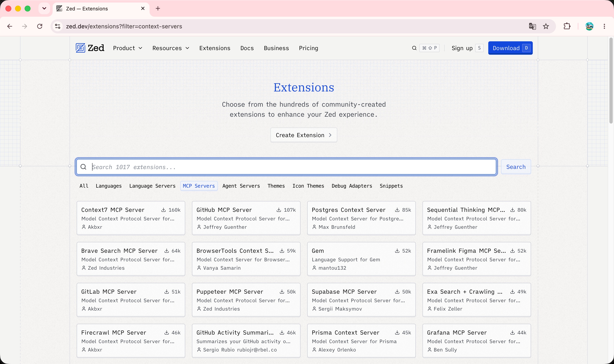
Task: Click the page's vertical scrollbar thumb
Action: (611, 80)
